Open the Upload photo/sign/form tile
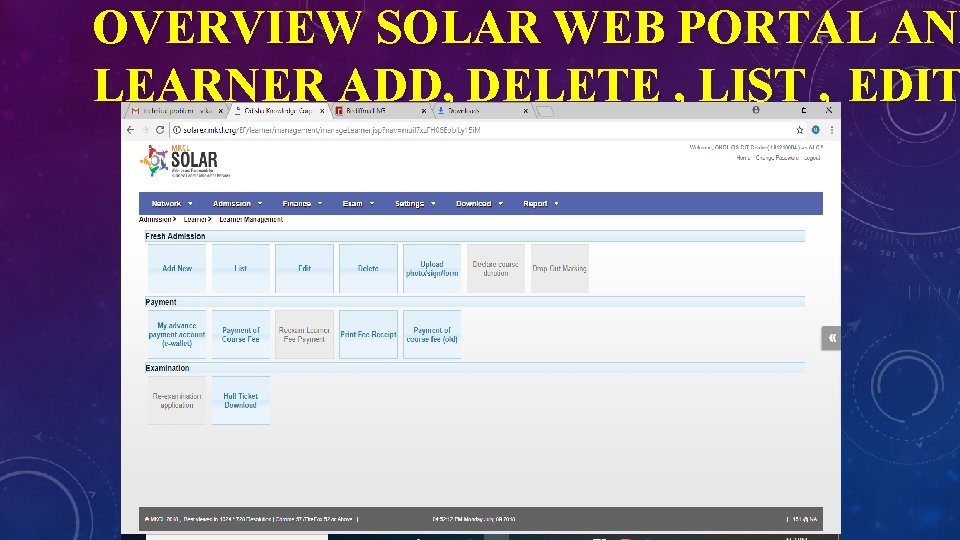This screenshot has width=960, height=540. pyautogui.click(x=432, y=268)
